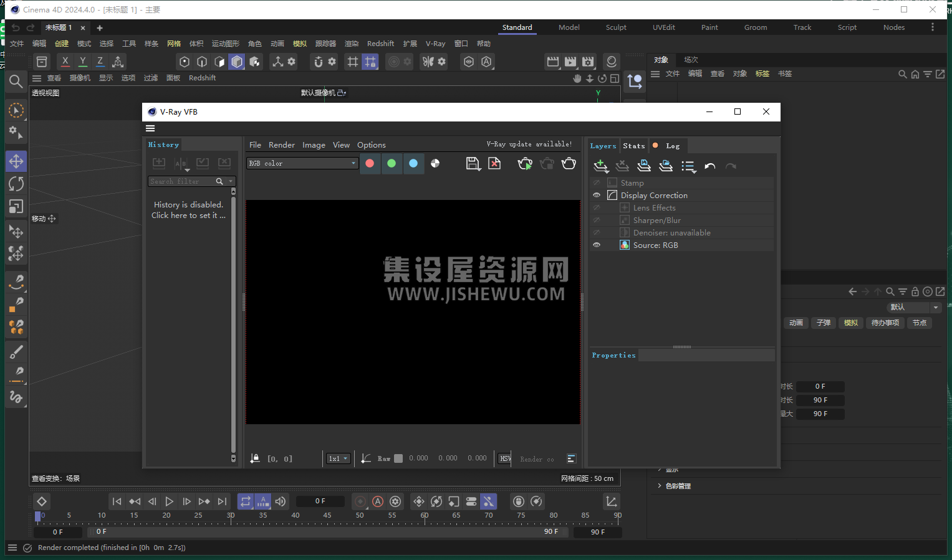Toggle the green channel in VFB
Viewport: 952px width, 560px height.
pos(392,163)
